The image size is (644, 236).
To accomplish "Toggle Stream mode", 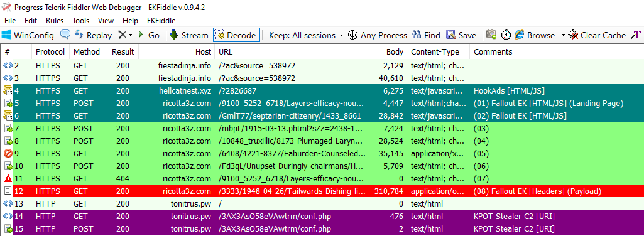I will point(189,35).
